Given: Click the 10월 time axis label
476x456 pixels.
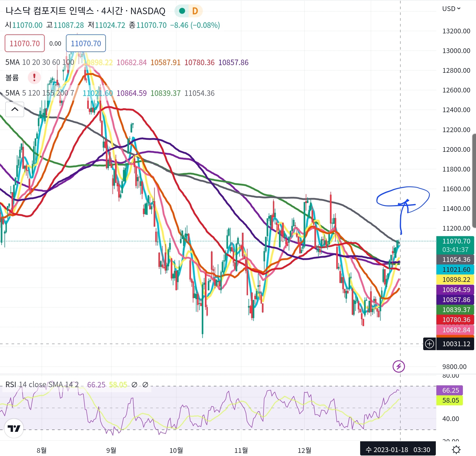Looking at the screenshot, I should [x=176, y=450].
